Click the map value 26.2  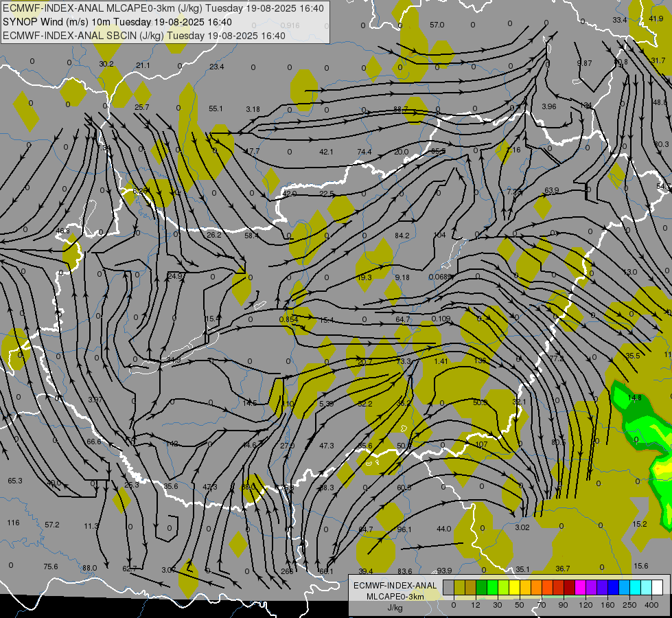pyautogui.click(x=214, y=235)
